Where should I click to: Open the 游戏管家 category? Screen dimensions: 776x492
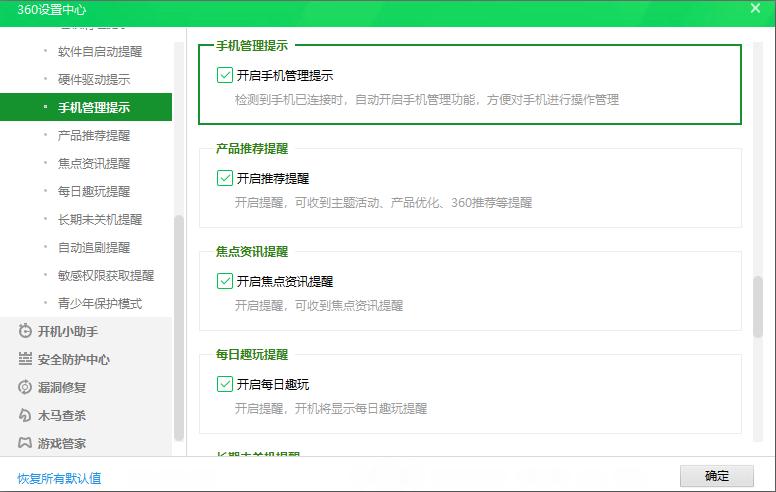[62, 443]
